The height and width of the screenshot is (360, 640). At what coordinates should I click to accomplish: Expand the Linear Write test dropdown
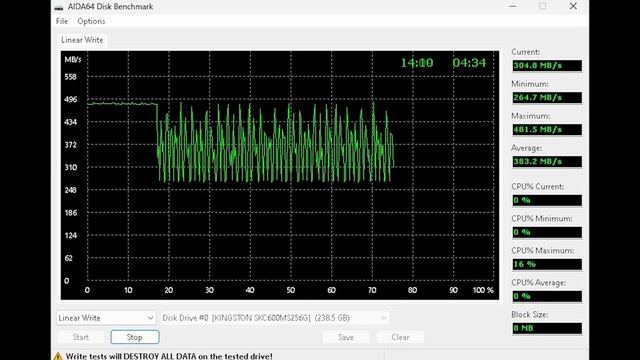pos(106,318)
